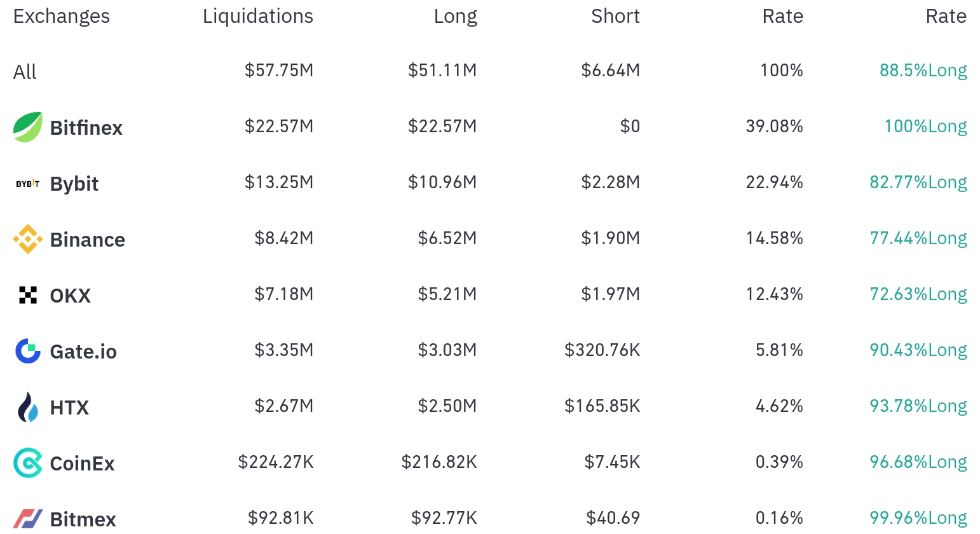Viewport: 980px width, 534px height.
Task: Open the CoinEx exchange name link
Action: (x=82, y=463)
